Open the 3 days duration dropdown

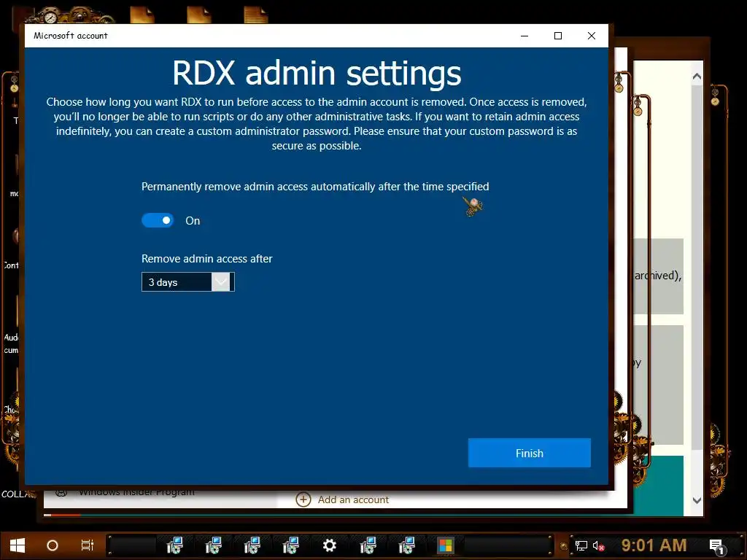click(x=187, y=282)
